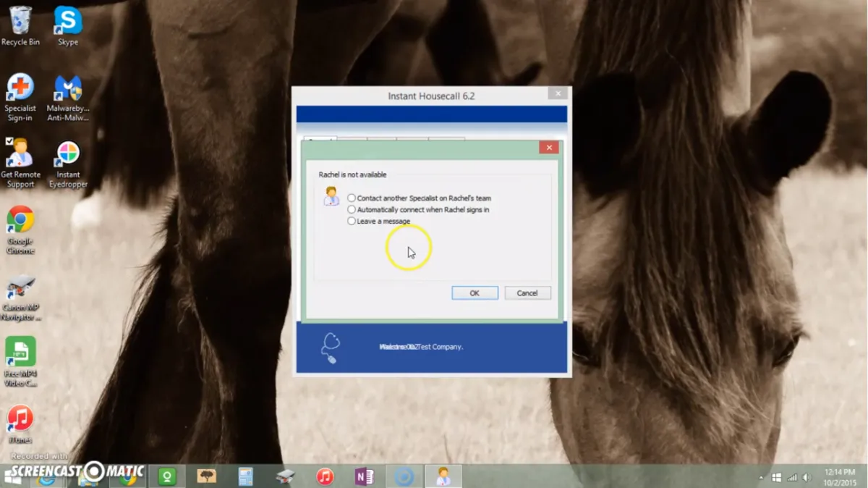
Task: Open the Recycle Bin desktop icon
Action: [x=20, y=26]
